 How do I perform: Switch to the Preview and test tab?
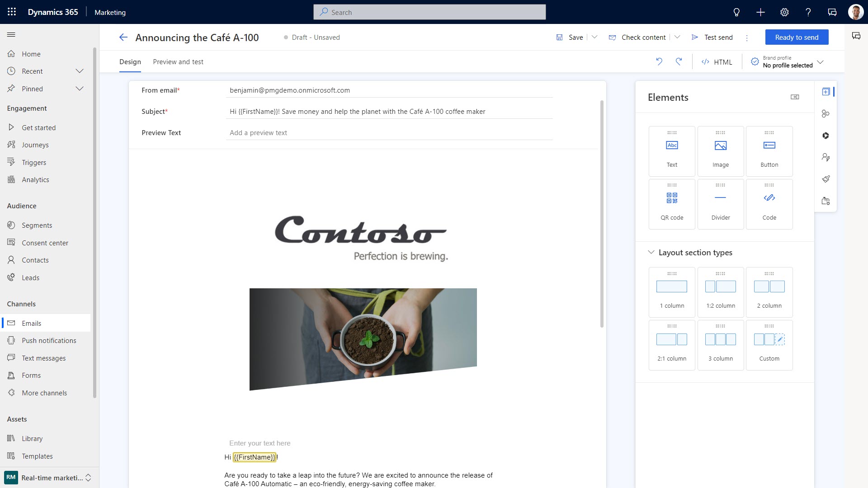tap(178, 61)
